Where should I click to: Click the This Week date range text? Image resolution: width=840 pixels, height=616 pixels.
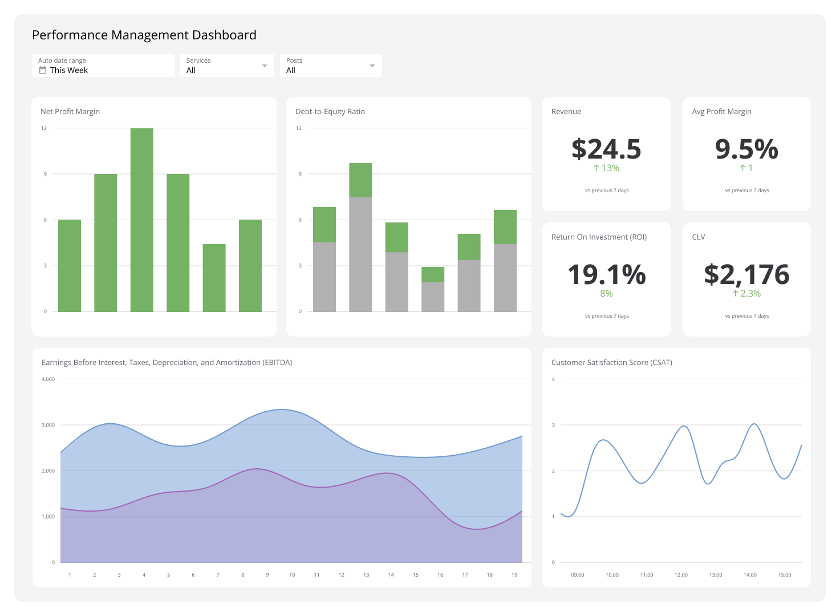click(x=68, y=70)
